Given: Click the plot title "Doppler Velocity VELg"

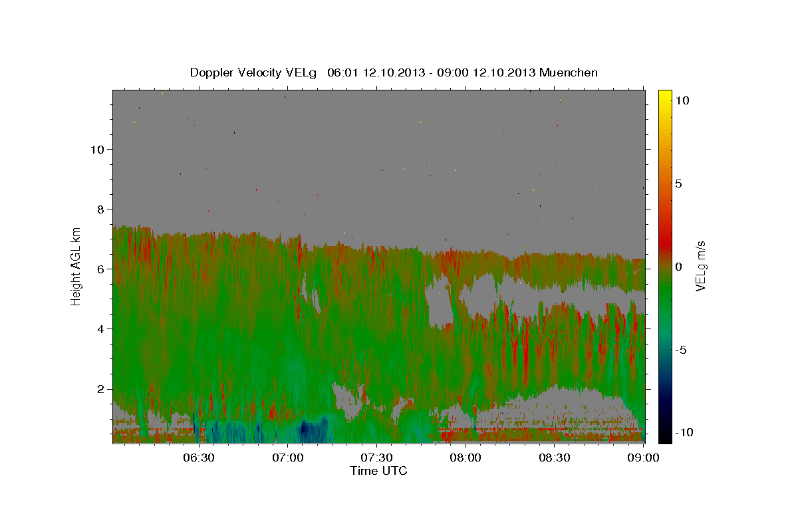Looking at the screenshot, I should (x=254, y=72).
